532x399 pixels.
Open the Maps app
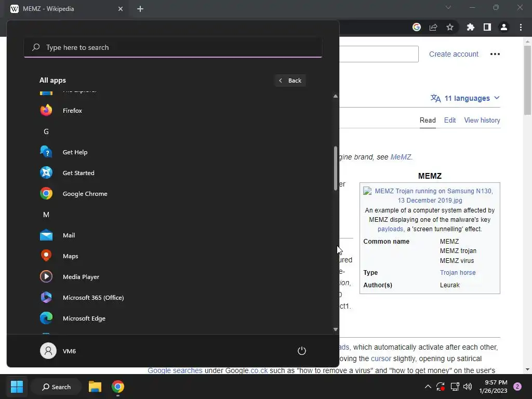click(173, 256)
